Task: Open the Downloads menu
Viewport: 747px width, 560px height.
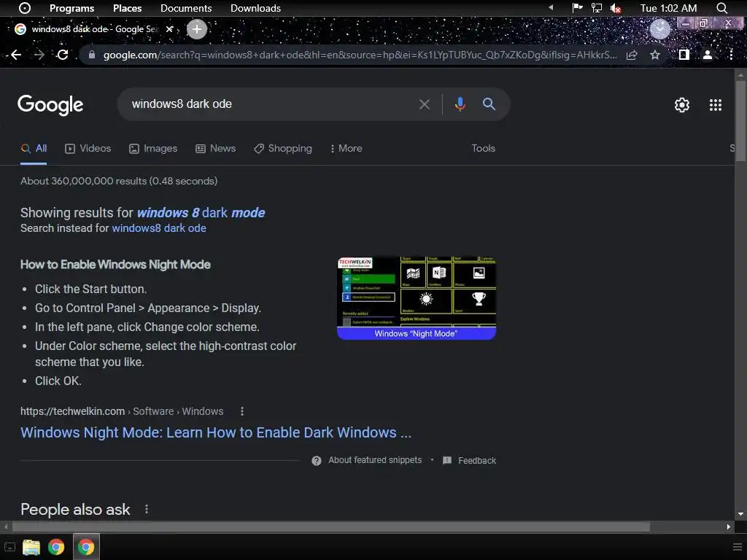Action: tap(255, 8)
